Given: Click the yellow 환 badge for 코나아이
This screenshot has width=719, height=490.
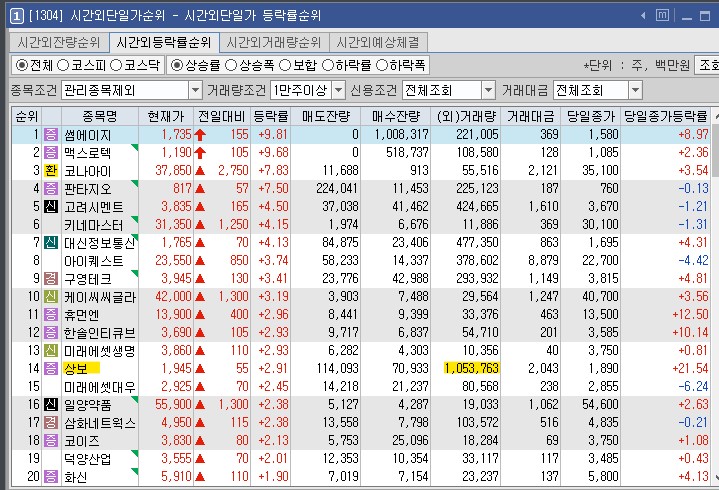Looking at the screenshot, I should 51,171.
